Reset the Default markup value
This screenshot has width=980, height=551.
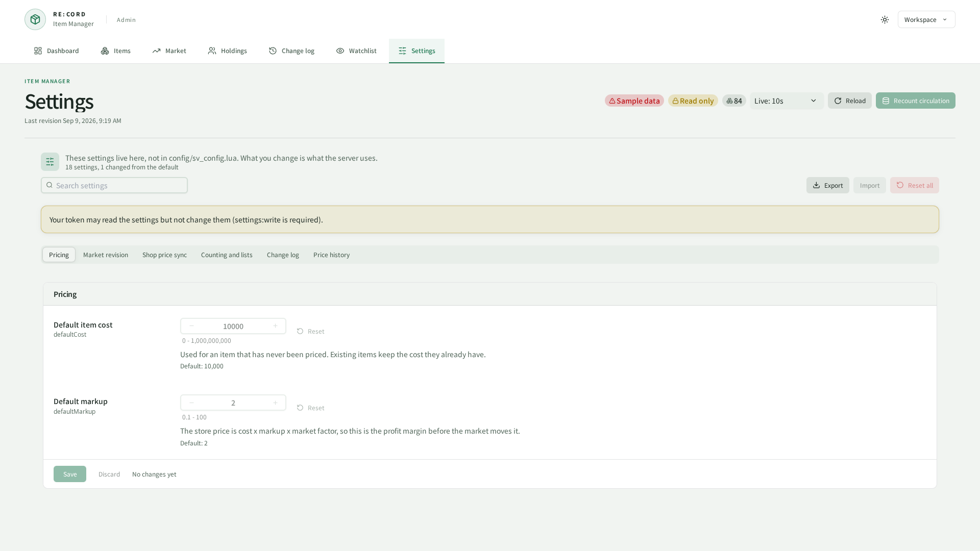[310, 408]
